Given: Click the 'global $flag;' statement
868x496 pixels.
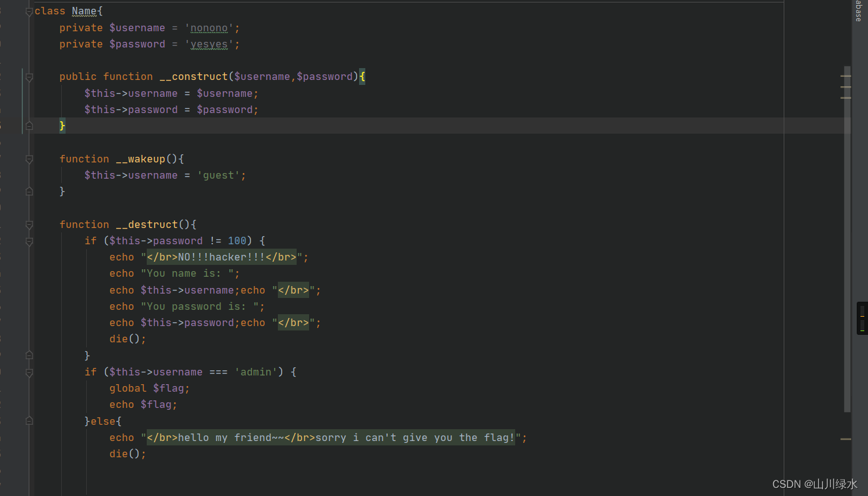Looking at the screenshot, I should 150,389.
